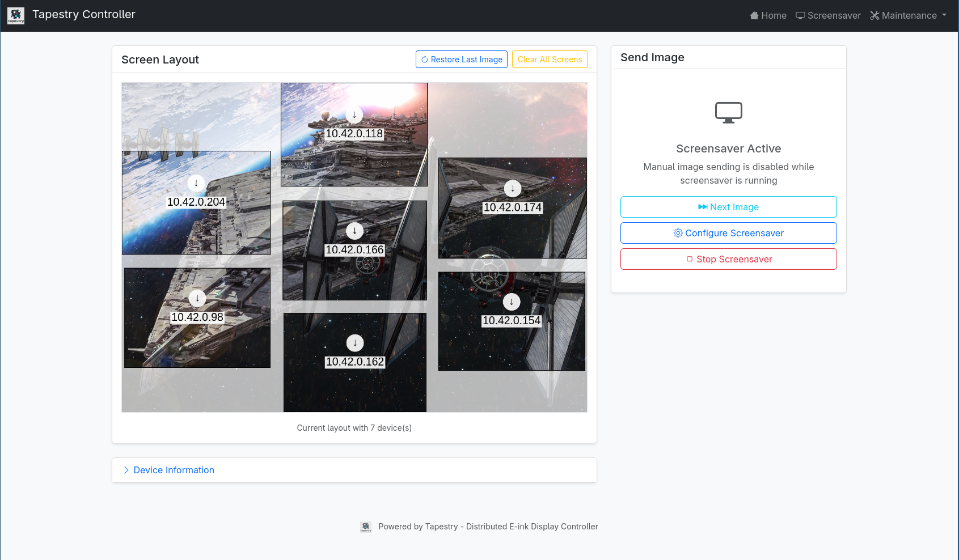Click arrow icon on screen 10.42.0.118
Viewport: 959px width, 560px height.
pyautogui.click(x=354, y=115)
